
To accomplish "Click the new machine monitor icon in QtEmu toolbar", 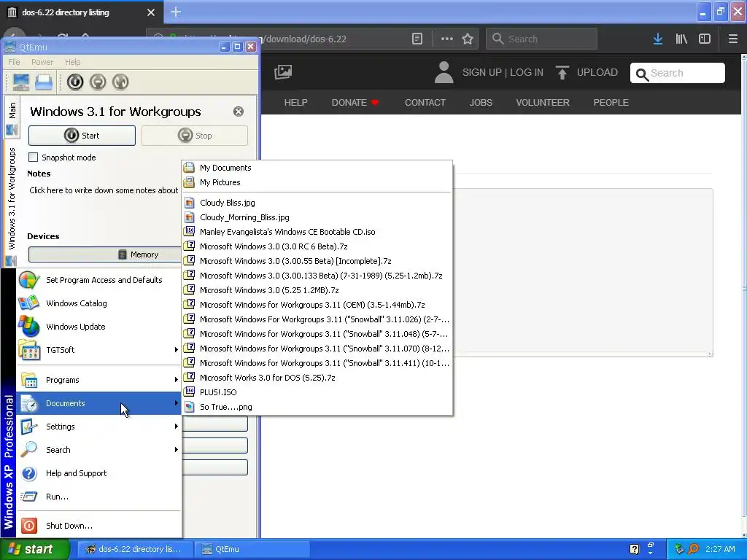I will tap(20, 82).
